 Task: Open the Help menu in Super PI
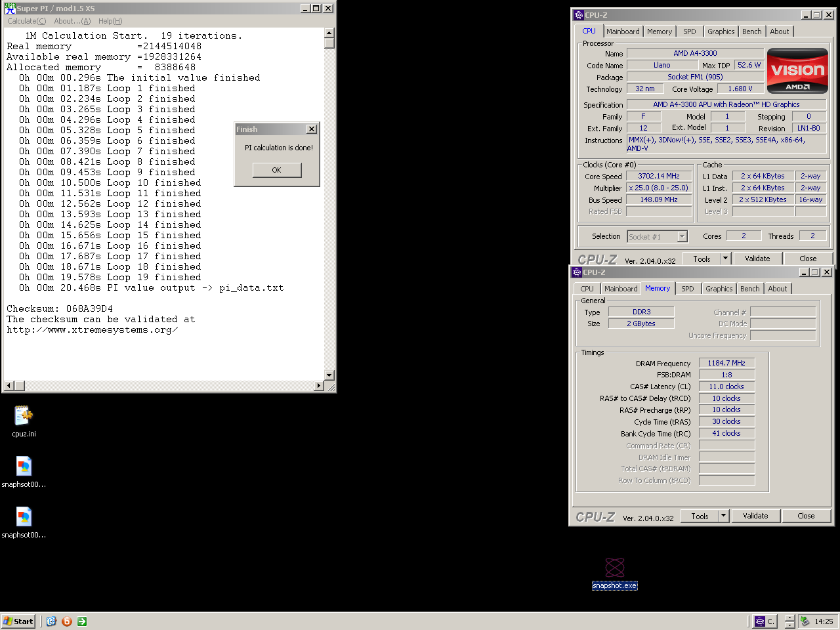[x=110, y=21]
